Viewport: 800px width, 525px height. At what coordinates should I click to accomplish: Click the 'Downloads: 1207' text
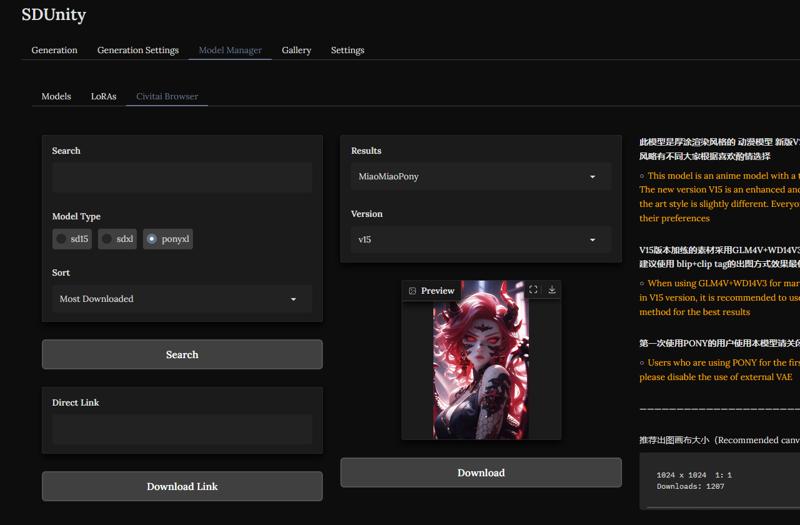click(x=690, y=486)
